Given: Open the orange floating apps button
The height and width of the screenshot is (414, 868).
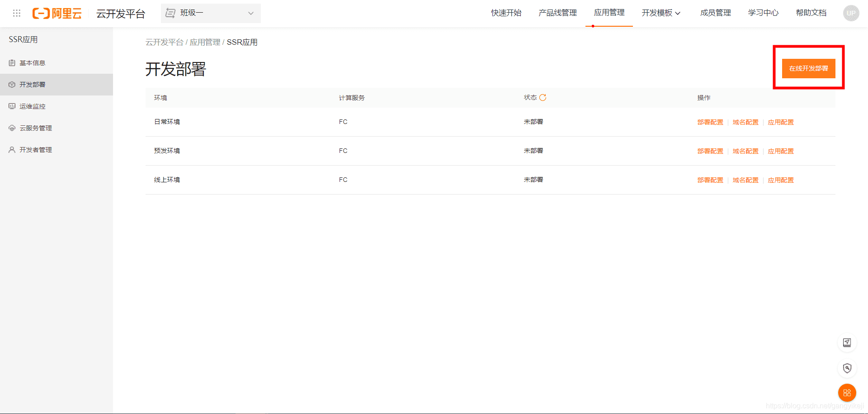Looking at the screenshot, I should coord(847,393).
